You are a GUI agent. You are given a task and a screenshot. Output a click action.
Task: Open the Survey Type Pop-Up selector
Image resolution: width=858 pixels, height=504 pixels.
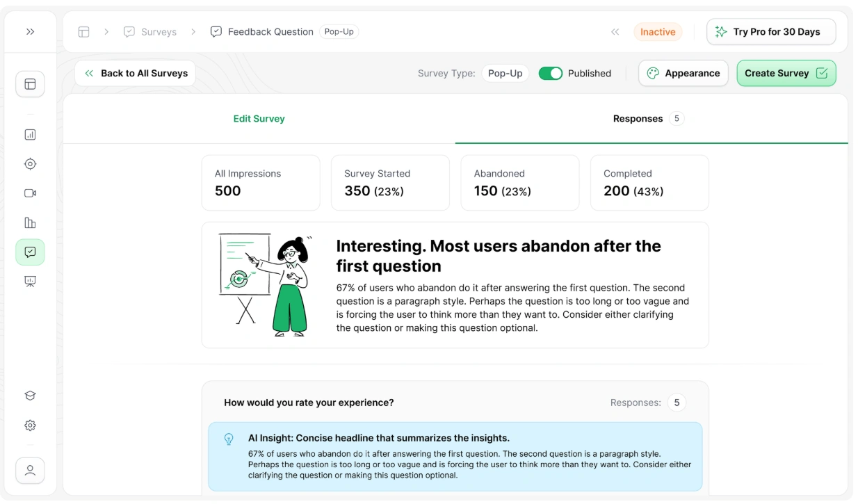tap(505, 73)
